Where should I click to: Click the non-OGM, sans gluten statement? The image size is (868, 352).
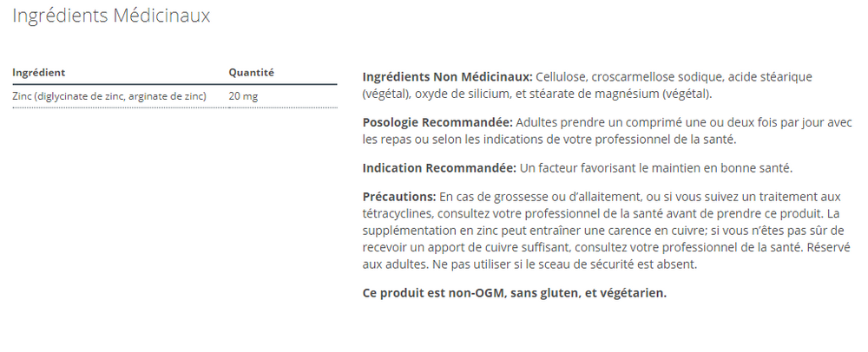tap(514, 292)
